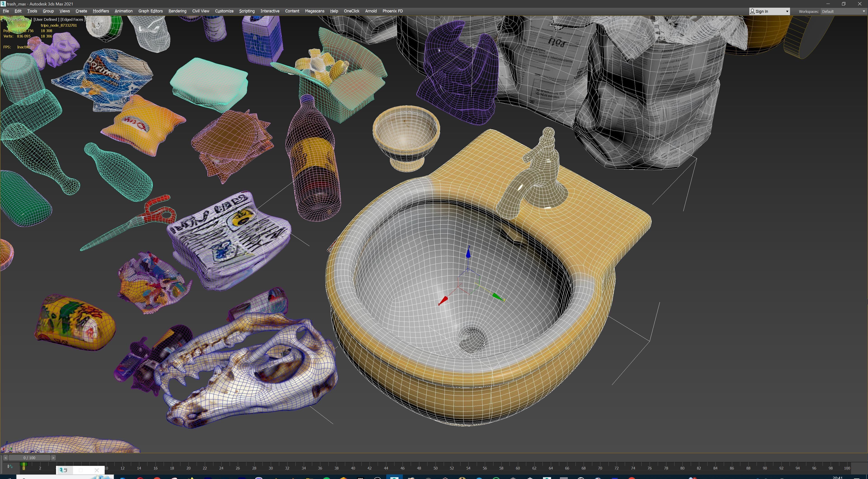Viewport: 868px width, 479px height.
Task: Open the Content menu
Action: pos(292,11)
